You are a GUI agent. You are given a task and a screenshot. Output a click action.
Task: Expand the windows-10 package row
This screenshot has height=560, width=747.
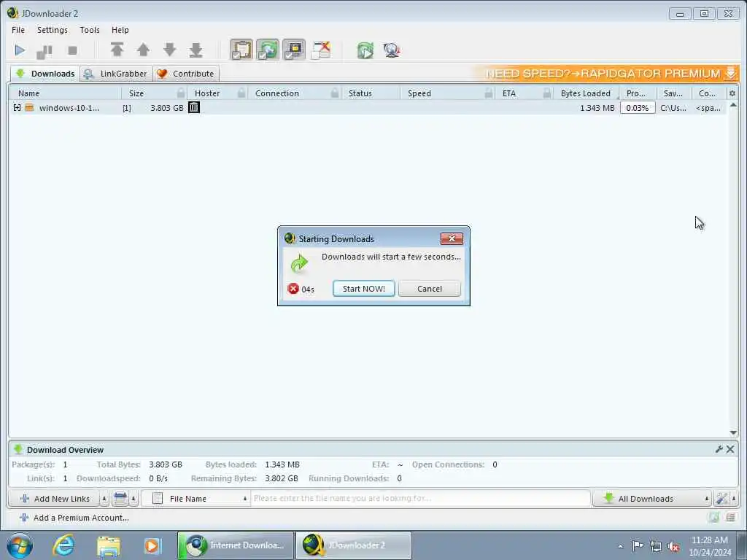(17, 108)
